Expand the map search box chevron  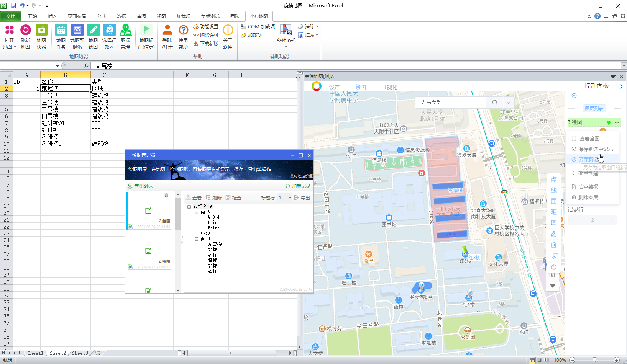click(x=508, y=103)
